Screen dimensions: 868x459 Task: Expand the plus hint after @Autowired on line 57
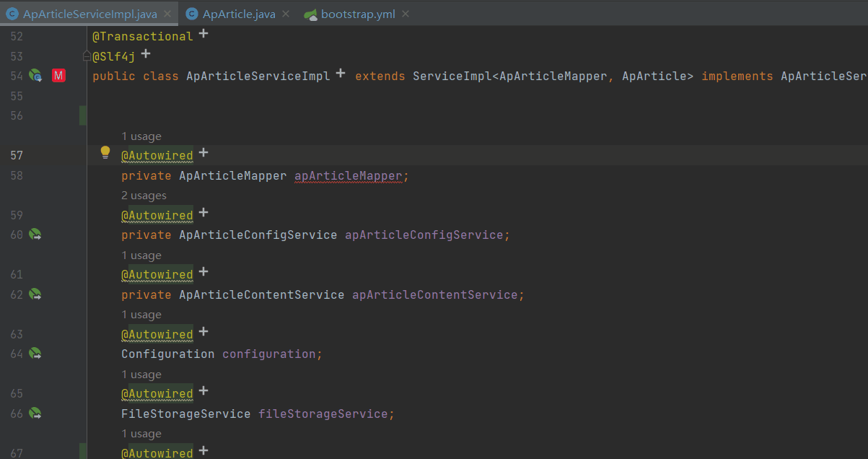pyautogui.click(x=203, y=152)
